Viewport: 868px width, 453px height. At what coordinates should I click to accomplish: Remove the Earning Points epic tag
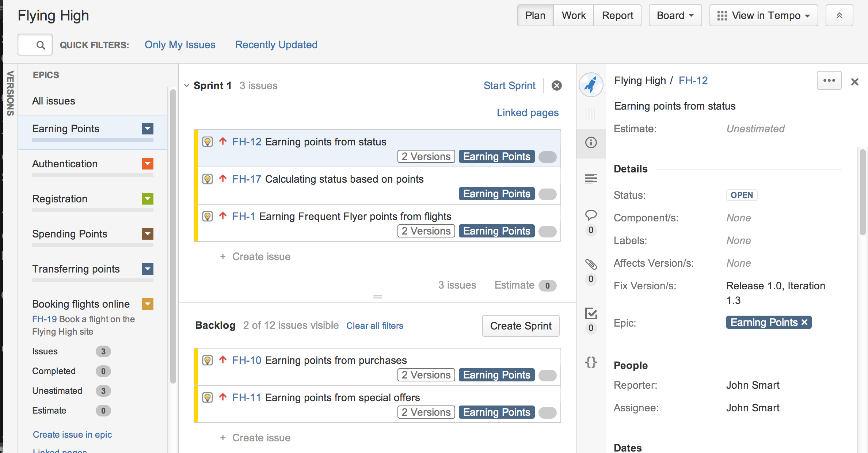pyautogui.click(x=804, y=323)
